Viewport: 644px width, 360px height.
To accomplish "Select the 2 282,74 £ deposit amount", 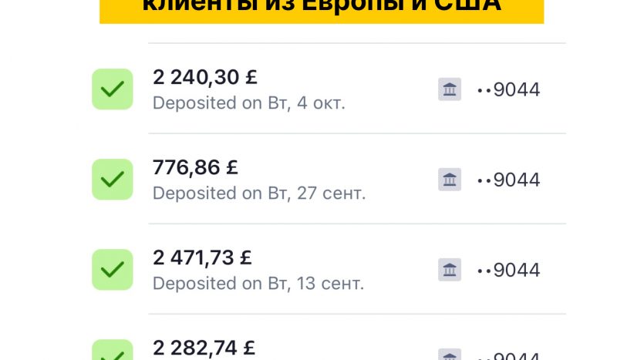I will pyautogui.click(x=204, y=347).
